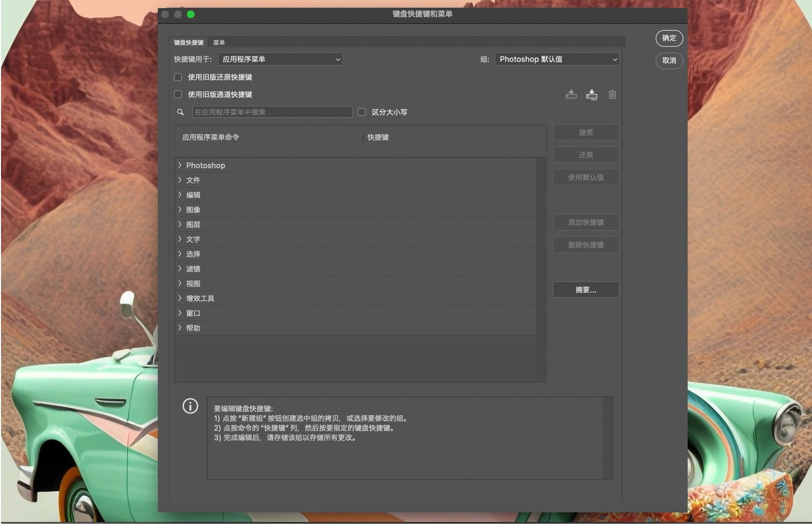Viewport: 812px width, 524px height.
Task: Click the green traffic light button
Action: tap(190, 15)
